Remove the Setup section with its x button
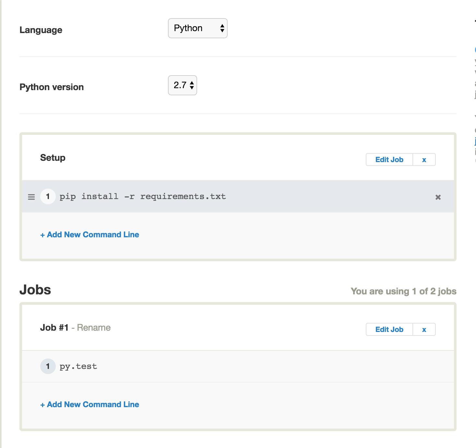Screen dimensions: 476x448 pyautogui.click(x=424, y=159)
